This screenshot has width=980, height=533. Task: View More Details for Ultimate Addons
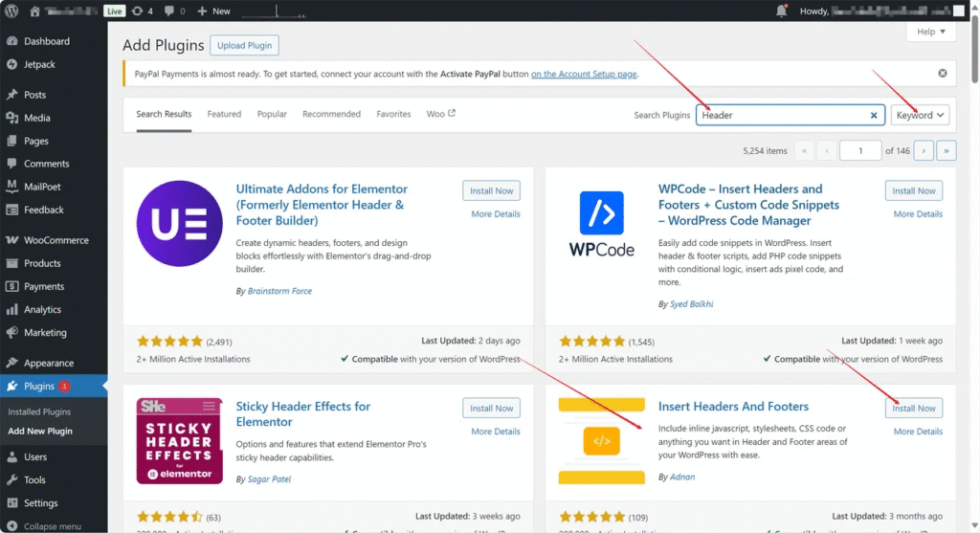(496, 214)
